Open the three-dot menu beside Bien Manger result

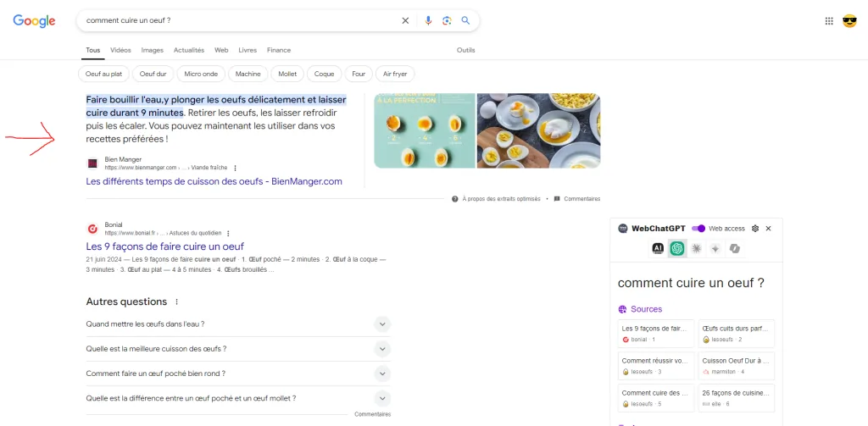(x=236, y=168)
